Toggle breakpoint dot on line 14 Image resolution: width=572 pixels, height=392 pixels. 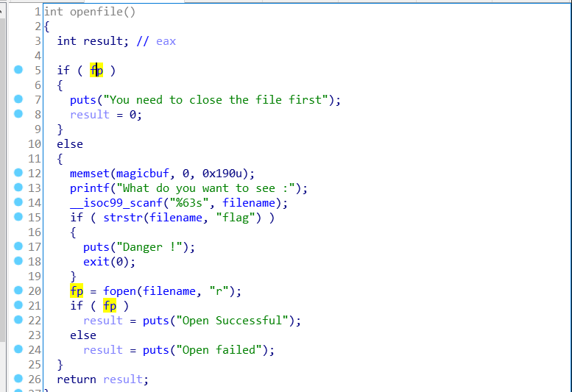pyautogui.click(x=18, y=202)
